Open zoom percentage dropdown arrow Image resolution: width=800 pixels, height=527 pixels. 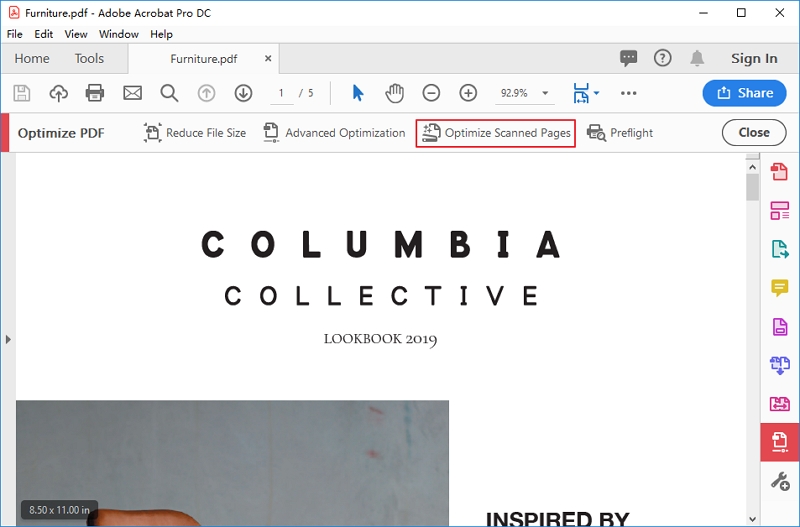(545, 93)
